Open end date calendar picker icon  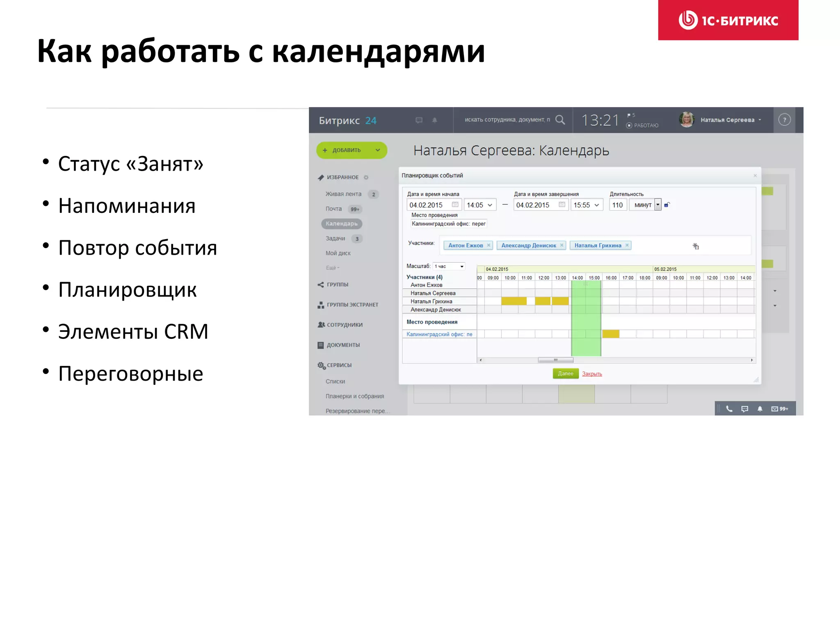coord(562,205)
